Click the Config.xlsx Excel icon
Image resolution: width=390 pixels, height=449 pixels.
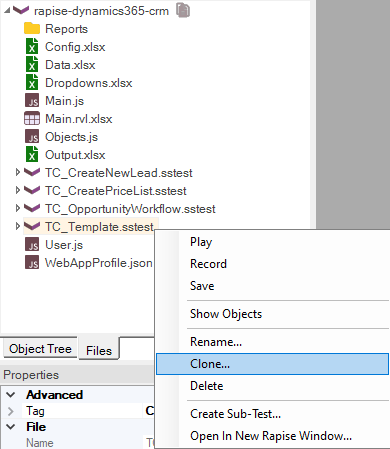[x=32, y=46]
